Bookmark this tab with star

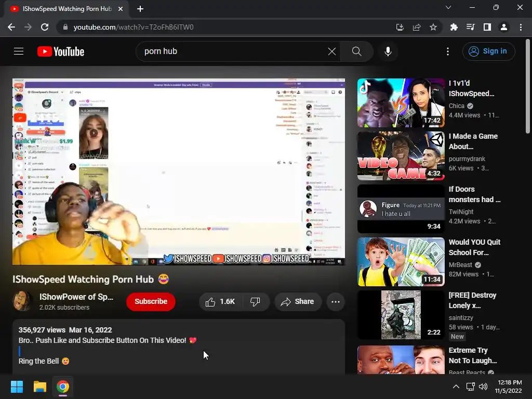point(433,27)
